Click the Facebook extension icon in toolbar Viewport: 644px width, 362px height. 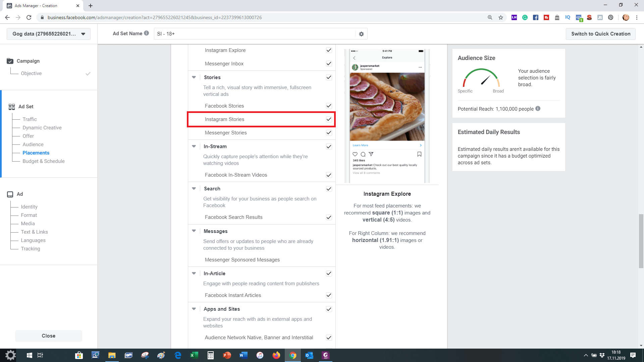pos(536,17)
